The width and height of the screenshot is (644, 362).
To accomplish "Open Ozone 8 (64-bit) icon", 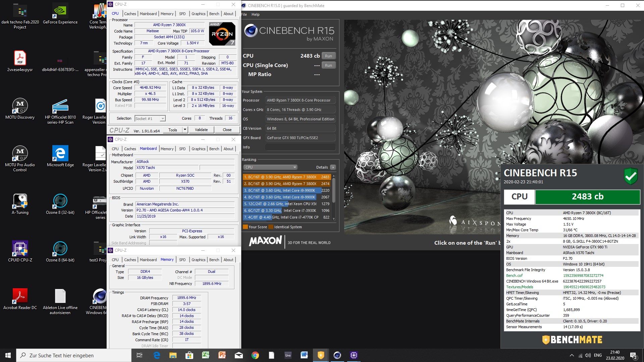I will 60,252.
